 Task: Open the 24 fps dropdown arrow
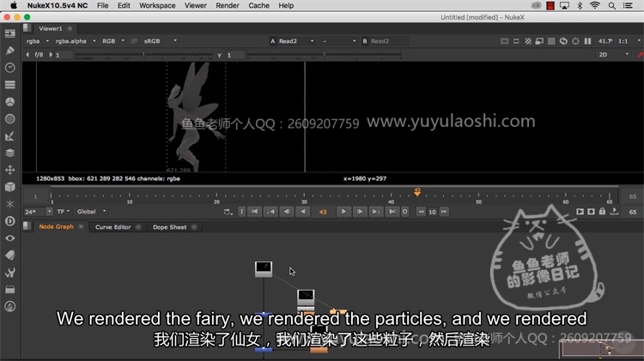tap(49, 212)
